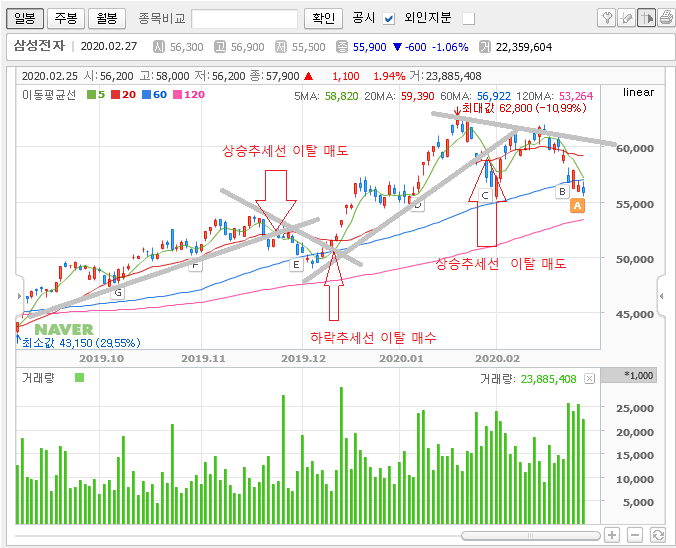This screenshot has width=676, height=548.
Task: Enable the 외인지분 foreign ownership checkbox
Action: tap(468, 19)
